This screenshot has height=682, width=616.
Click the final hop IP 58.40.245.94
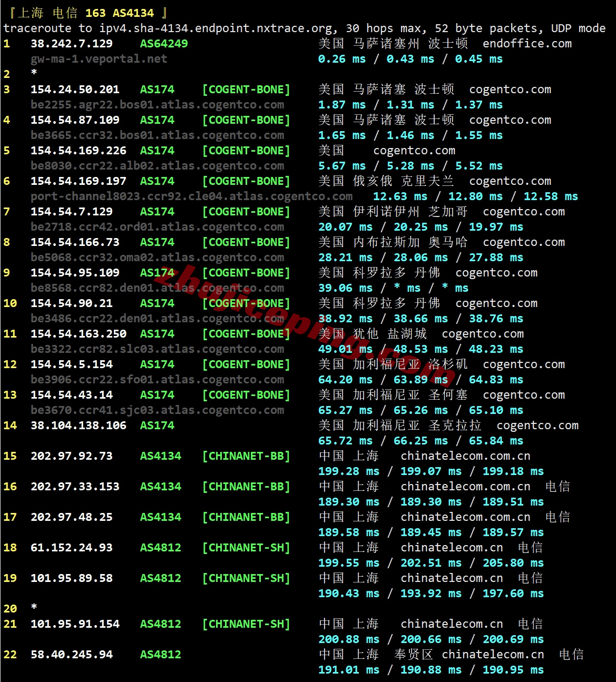[72, 655]
